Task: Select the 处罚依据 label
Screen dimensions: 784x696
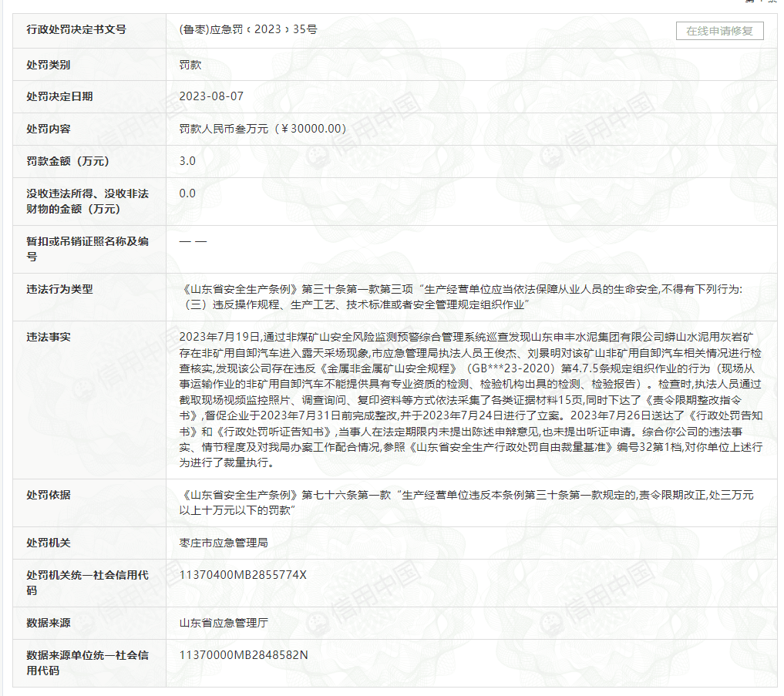Action: (49, 495)
